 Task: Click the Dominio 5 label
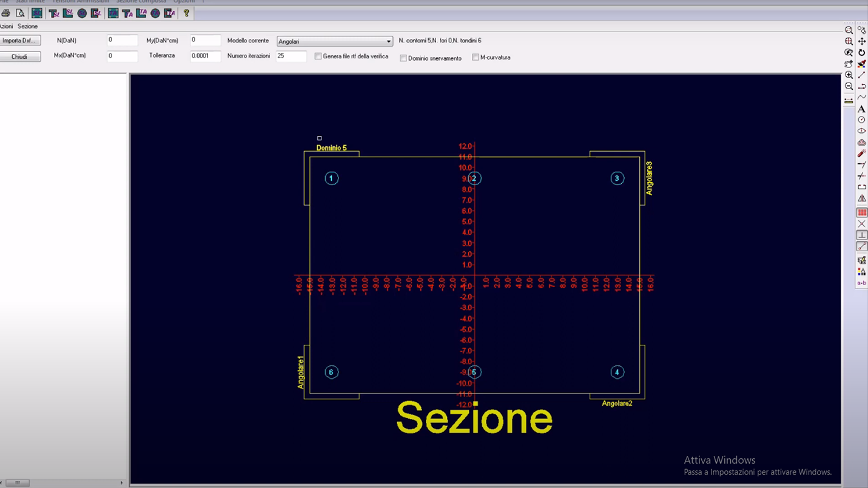click(331, 147)
